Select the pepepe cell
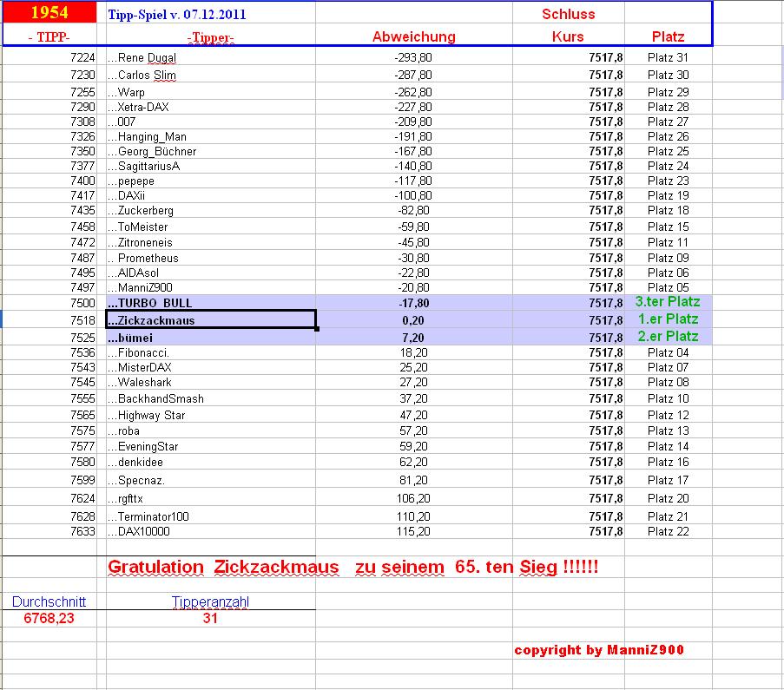Image resolution: width=784 pixels, height=690 pixels. click(210, 181)
